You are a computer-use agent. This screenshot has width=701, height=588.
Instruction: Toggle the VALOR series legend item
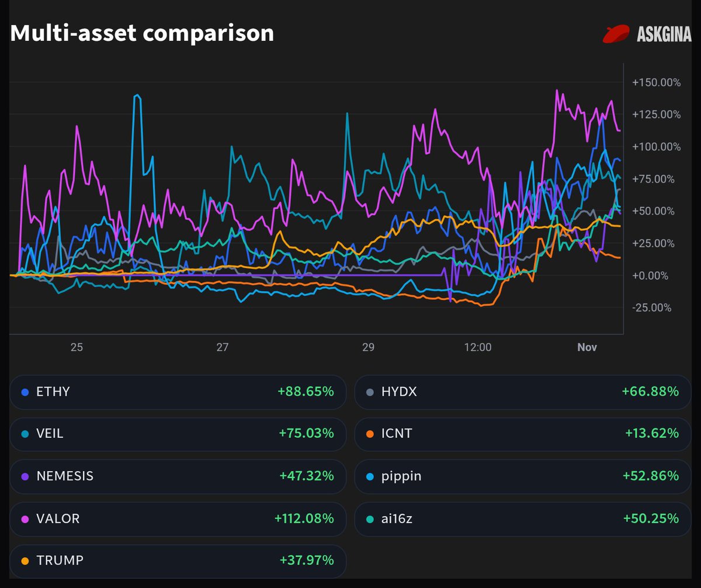pyautogui.click(x=178, y=518)
